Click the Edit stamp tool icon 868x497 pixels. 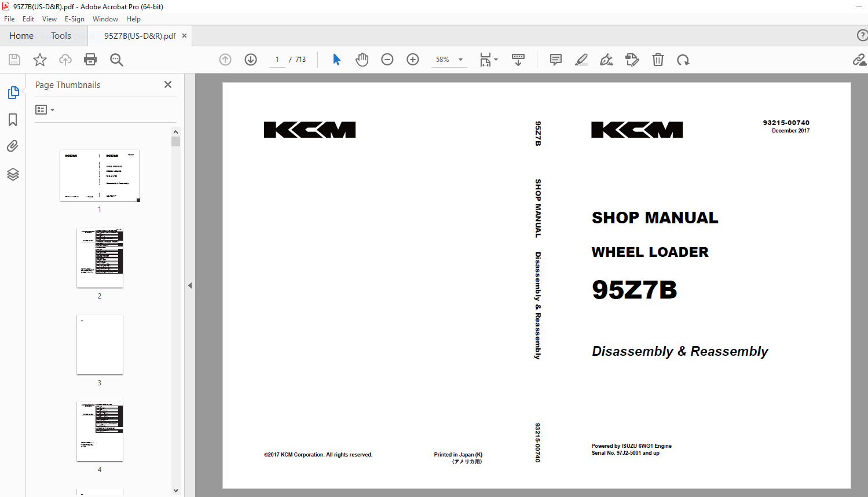point(632,60)
